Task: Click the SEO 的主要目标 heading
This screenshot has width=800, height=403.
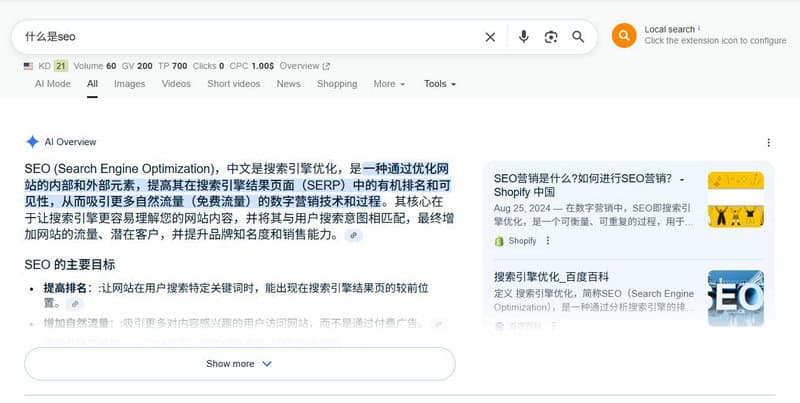Action: click(70, 265)
